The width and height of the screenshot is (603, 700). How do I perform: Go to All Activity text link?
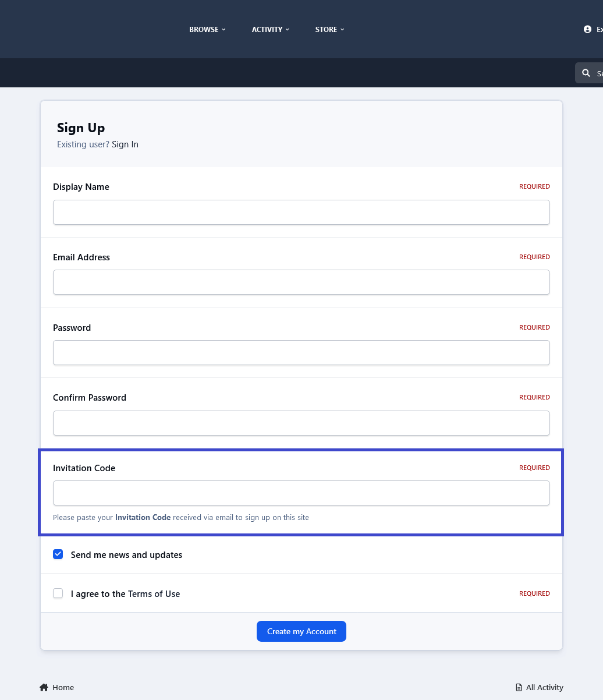pos(544,687)
